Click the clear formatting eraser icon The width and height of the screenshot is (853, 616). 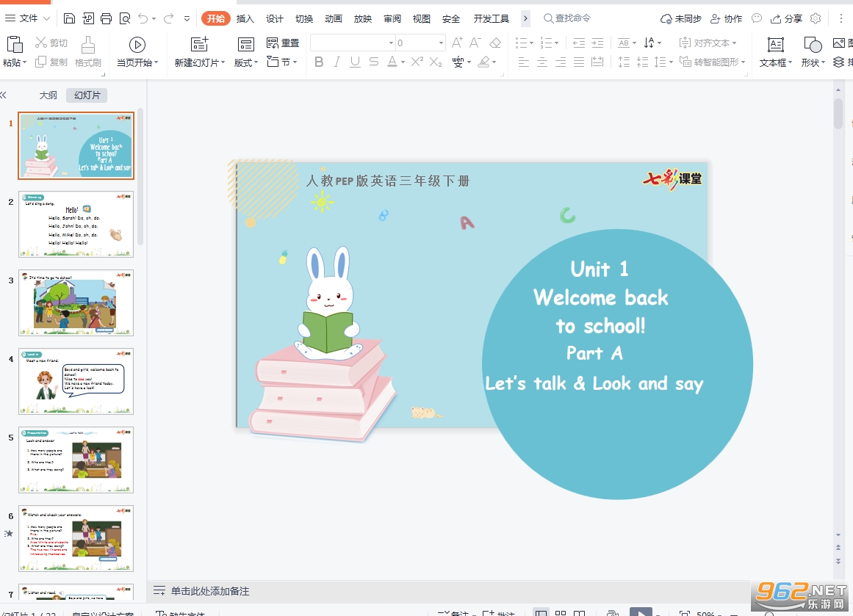(x=495, y=43)
